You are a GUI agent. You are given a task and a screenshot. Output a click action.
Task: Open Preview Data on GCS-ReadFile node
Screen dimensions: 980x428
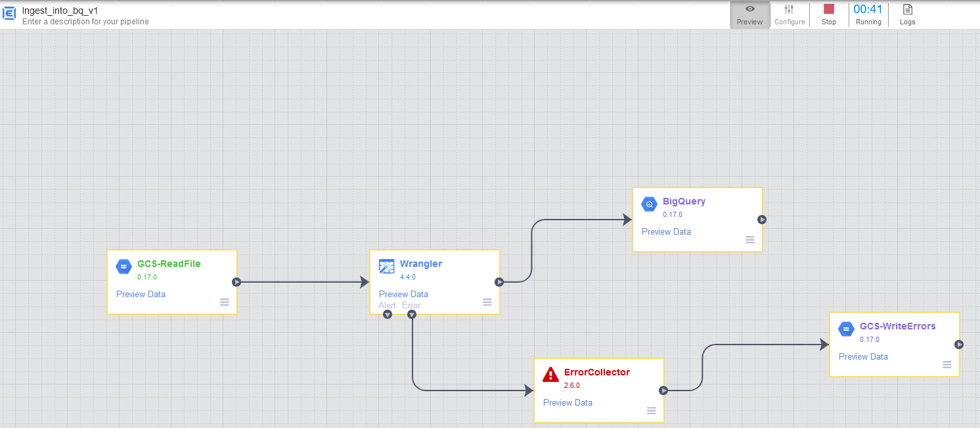(x=141, y=294)
